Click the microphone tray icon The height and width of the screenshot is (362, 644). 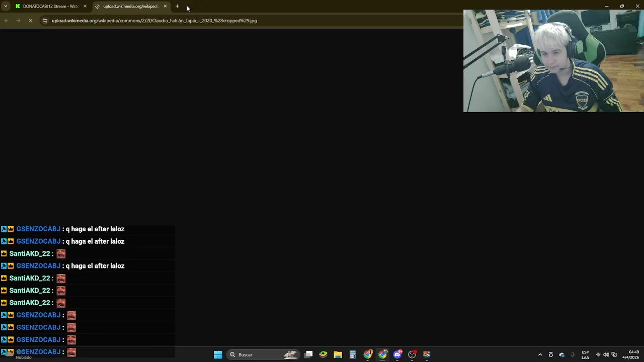click(x=573, y=354)
